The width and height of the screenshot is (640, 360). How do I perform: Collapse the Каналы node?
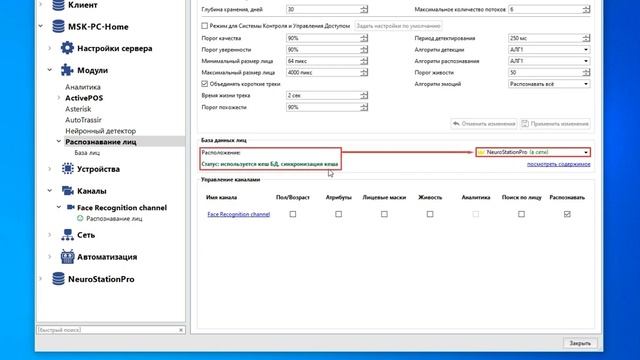[50, 191]
